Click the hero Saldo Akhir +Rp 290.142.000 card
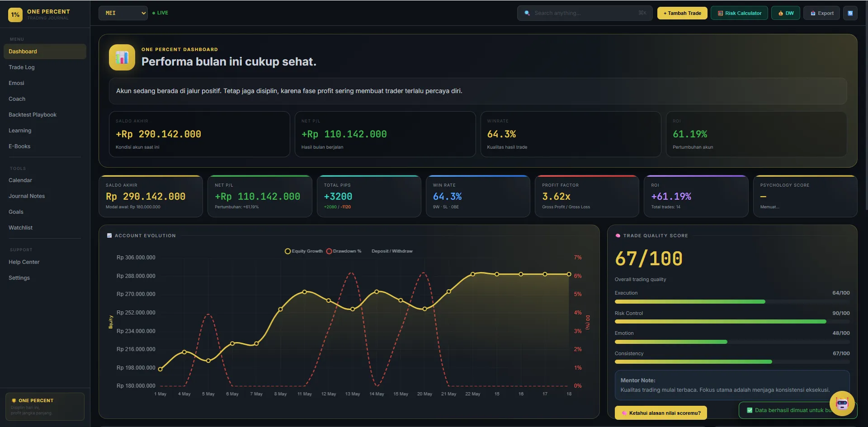The height and width of the screenshot is (427, 868). [x=199, y=134]
